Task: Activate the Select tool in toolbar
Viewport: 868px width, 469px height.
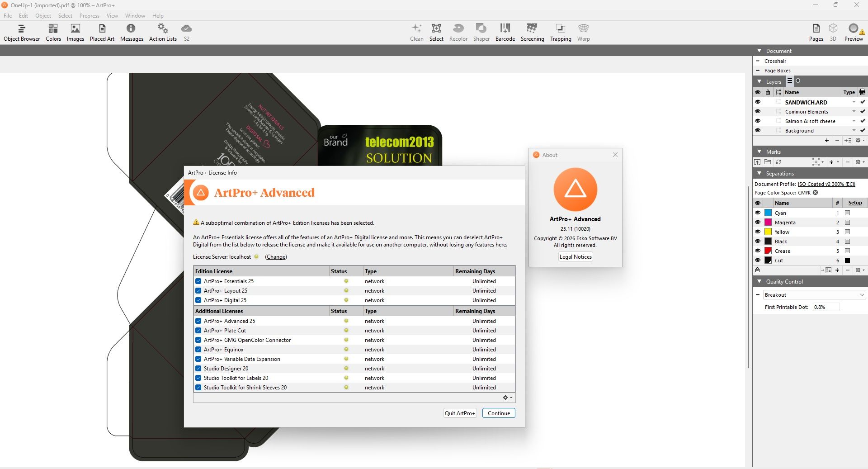Action: (x=436, y=33)
